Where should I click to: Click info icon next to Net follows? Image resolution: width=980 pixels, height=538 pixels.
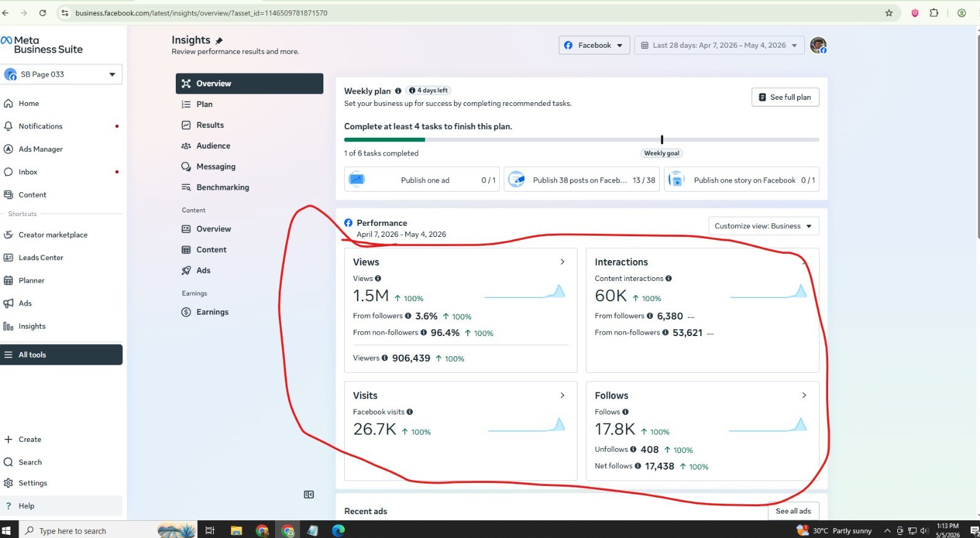tap(638, 466)
